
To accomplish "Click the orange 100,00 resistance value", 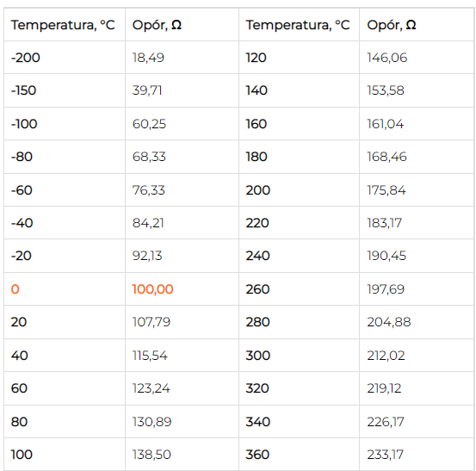I will (x=152, y=289).
